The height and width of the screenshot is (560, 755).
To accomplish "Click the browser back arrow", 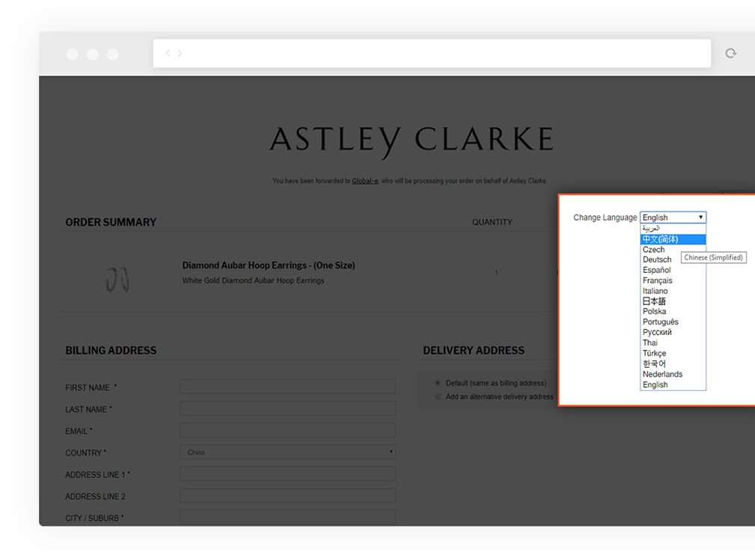I will pyautogui.click(x=168, y=53).
